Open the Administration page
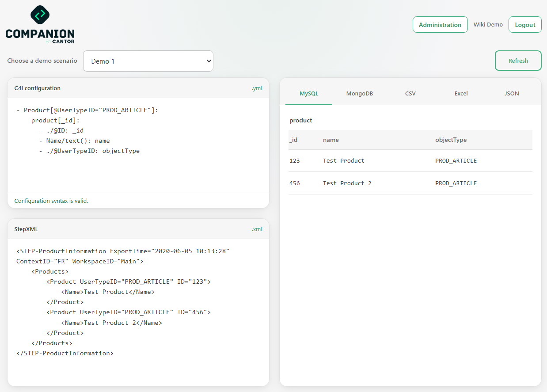The height and width of the screenshot is (392, 547). pyautogui.click(x=440, y=25)
